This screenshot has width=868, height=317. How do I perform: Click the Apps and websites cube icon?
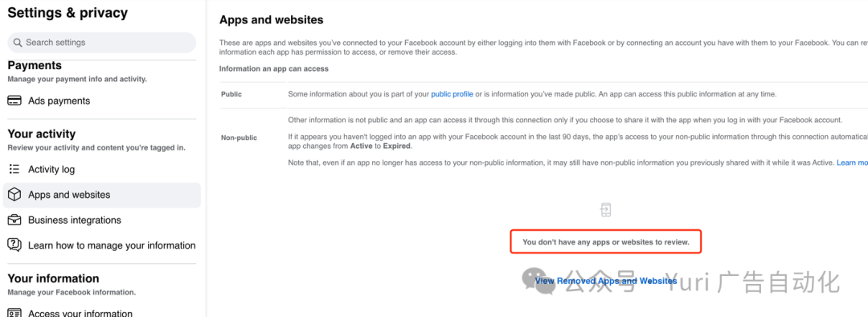14,195
